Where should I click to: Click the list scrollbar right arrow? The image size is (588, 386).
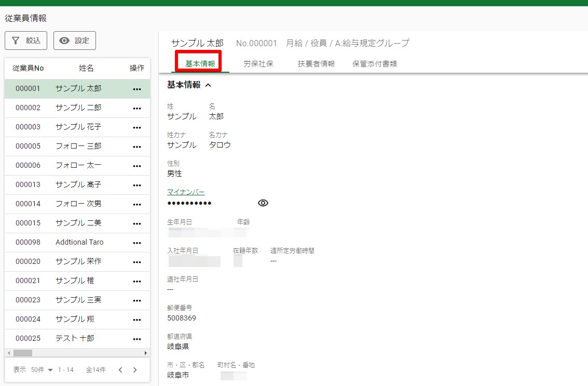pyautogui.click(x=145, y=353)
